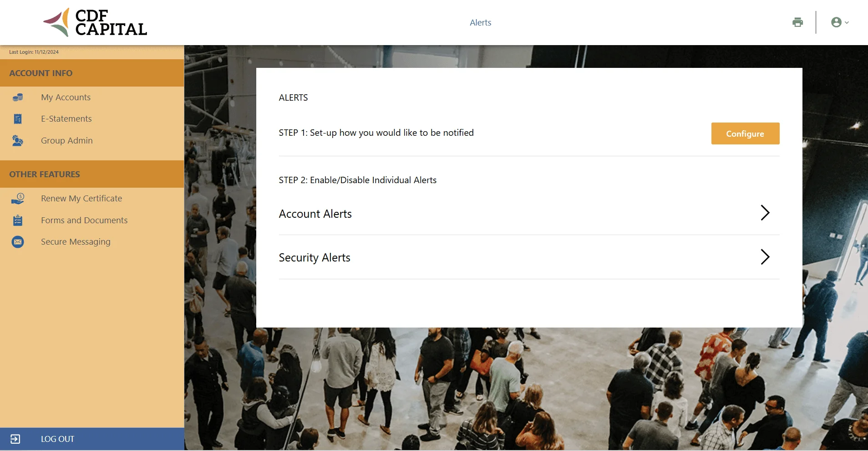This screenshot has height=451, width=868.
Task: Click the printer icon in the header
Action: coord(797,22)
